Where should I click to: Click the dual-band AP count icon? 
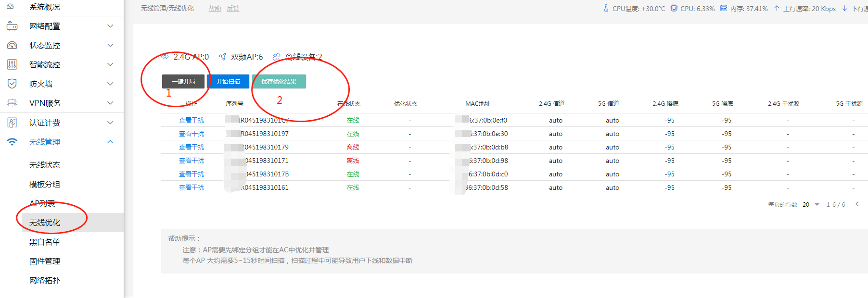[x=222, y=57]
